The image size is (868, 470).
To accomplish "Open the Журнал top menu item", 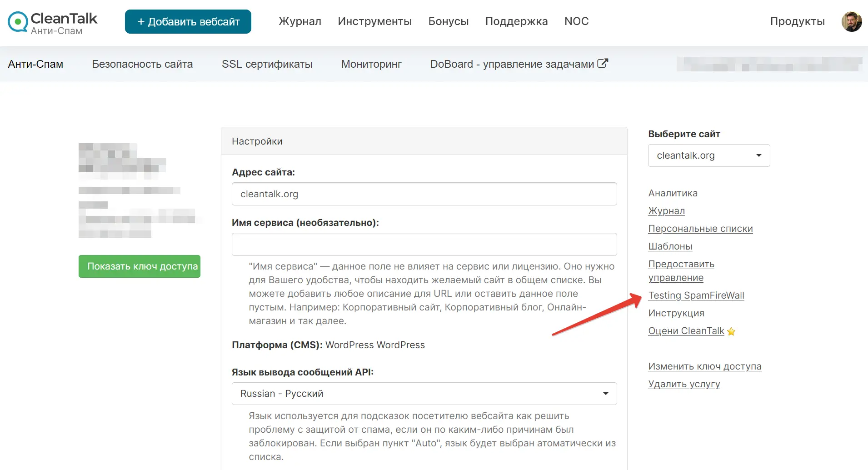I will [300, 21].
